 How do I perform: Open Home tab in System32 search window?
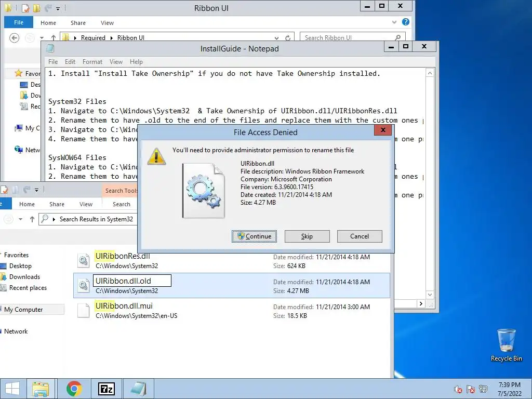click(27, 204)
